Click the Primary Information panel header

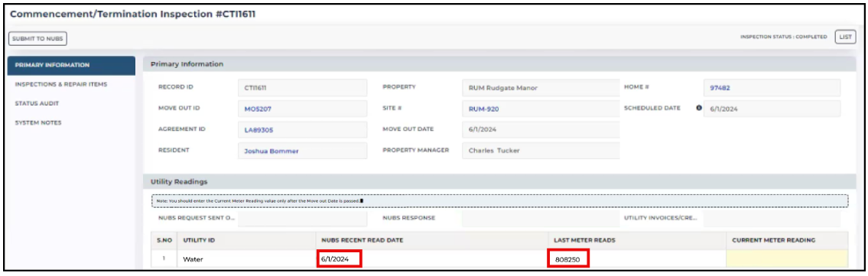pos(499,64)
